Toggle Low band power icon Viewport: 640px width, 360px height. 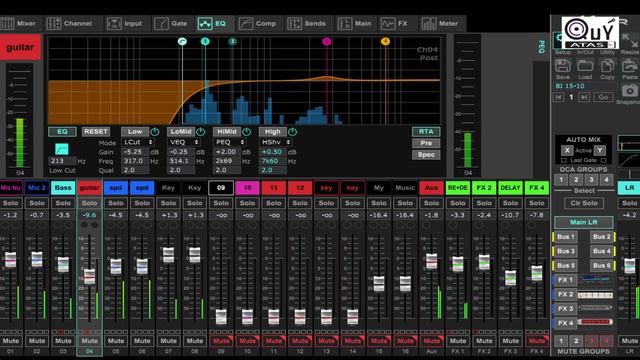(155, 132)
